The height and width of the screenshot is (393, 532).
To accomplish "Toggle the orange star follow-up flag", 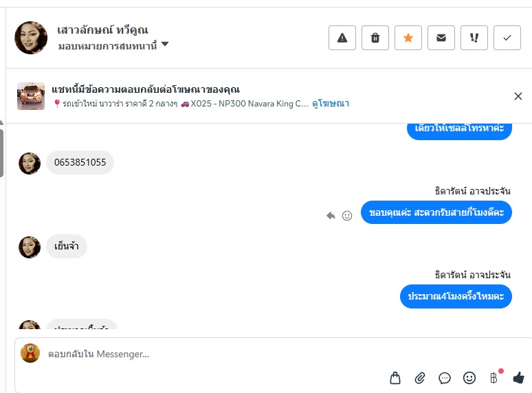I will coord(408,38).
